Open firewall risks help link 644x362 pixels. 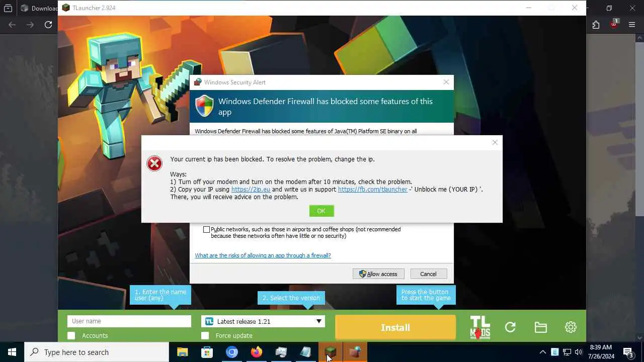click(263, 255)
